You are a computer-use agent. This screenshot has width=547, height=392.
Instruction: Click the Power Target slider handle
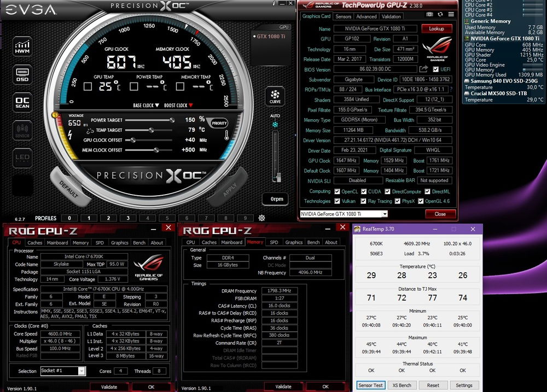click(x=172, y=120)
